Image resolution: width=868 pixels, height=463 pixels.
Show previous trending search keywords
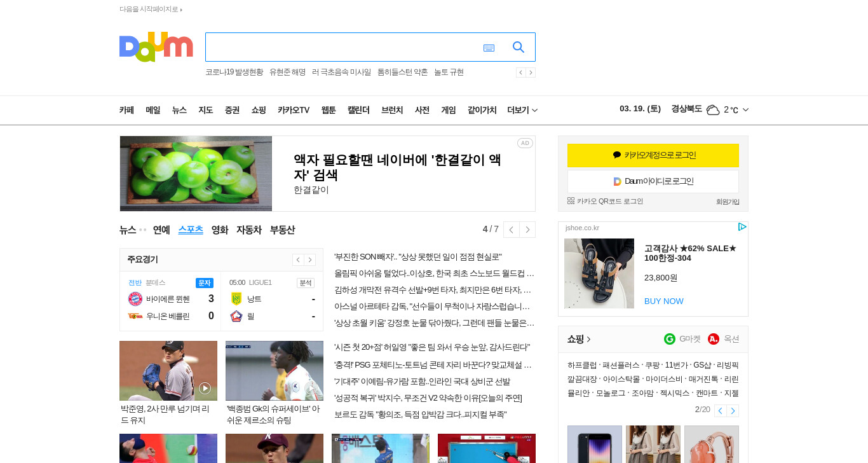coord(521,73)
